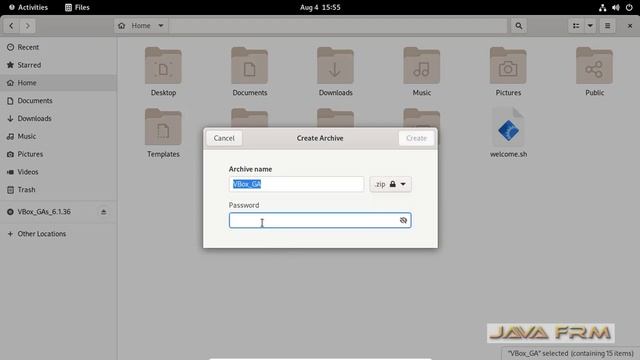The height and width of the screenshot is (360, 640).
Task: Open Other Locations in sidebar
Action: tap(58, 234)
